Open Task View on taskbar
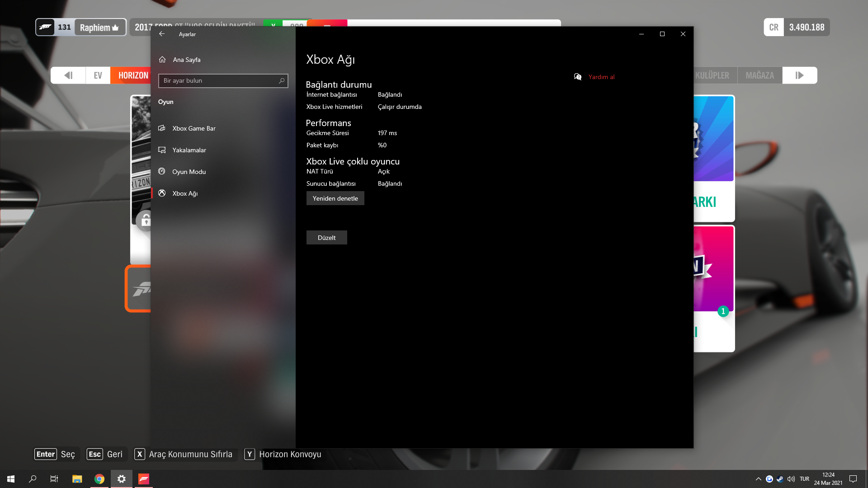Viewport: 868px width, 488px height. click(x=54, y=479)
